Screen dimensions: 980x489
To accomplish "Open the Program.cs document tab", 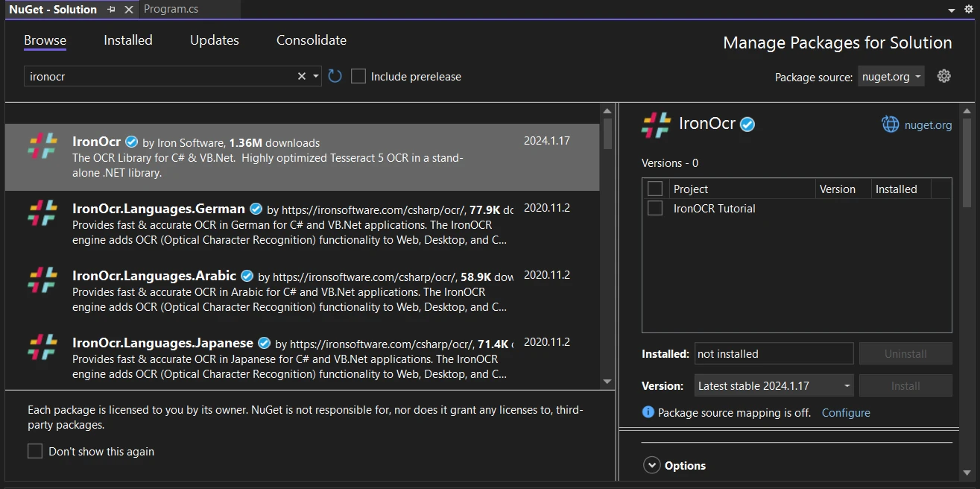I will point(171,10).
